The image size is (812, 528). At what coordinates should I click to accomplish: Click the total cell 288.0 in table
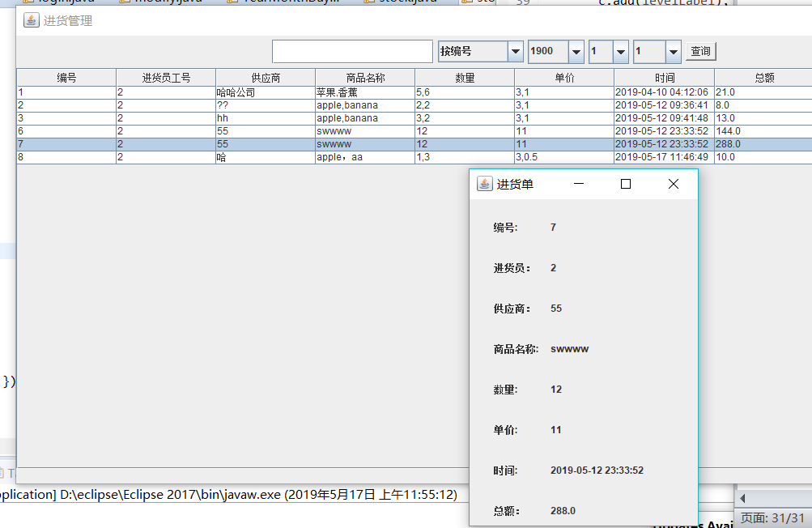click(763, 144)
